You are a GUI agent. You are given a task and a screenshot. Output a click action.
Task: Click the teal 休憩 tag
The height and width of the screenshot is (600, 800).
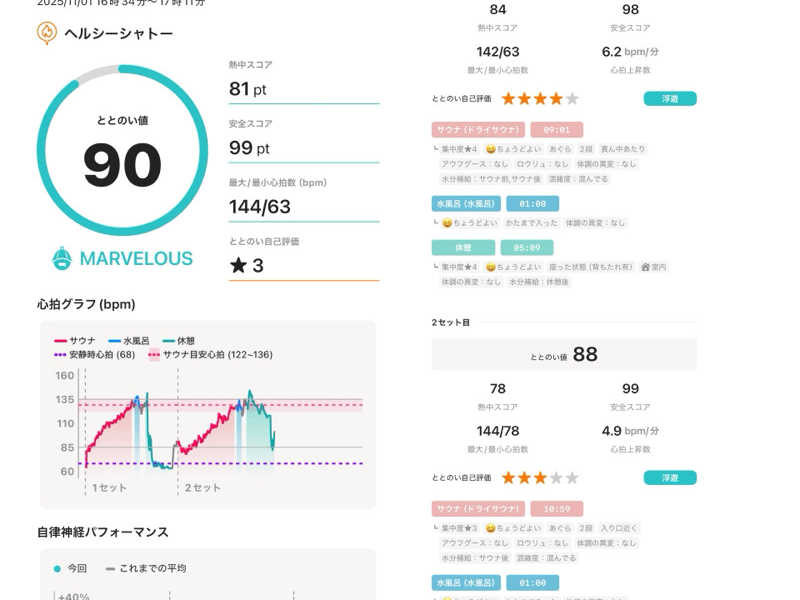[x=463, y=247]
